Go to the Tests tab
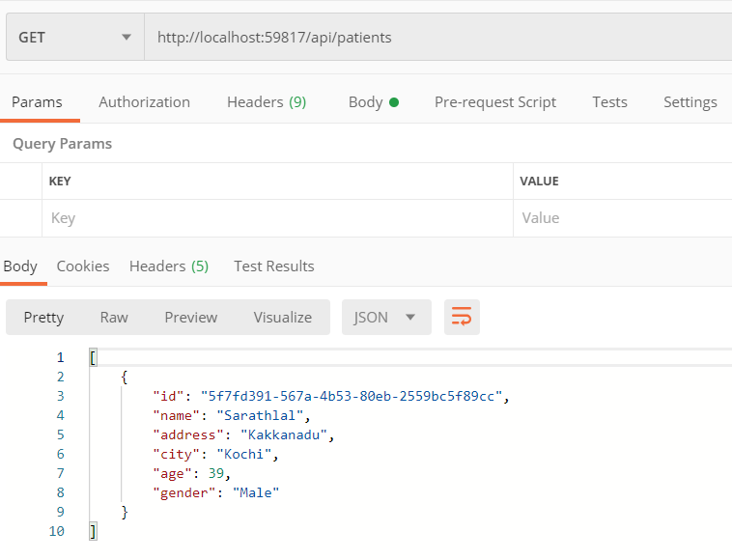This screenshot has width=732, height=560. coord(609,102)
